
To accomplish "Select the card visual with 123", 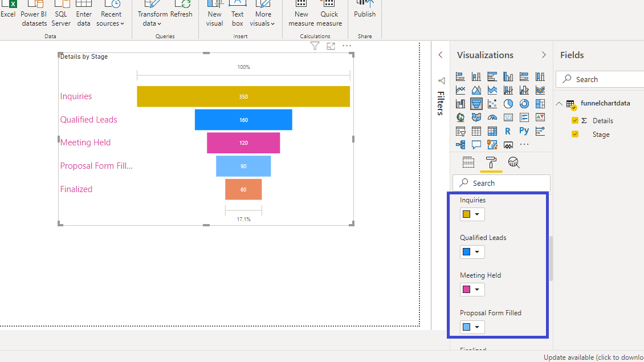I will coord(508,117).
